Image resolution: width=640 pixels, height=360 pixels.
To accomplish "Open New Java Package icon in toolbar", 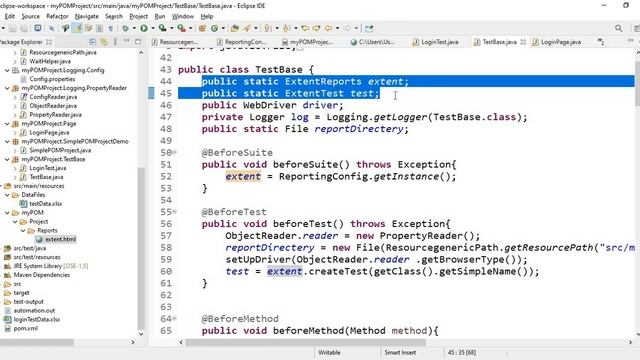I will tap(202, 28).
